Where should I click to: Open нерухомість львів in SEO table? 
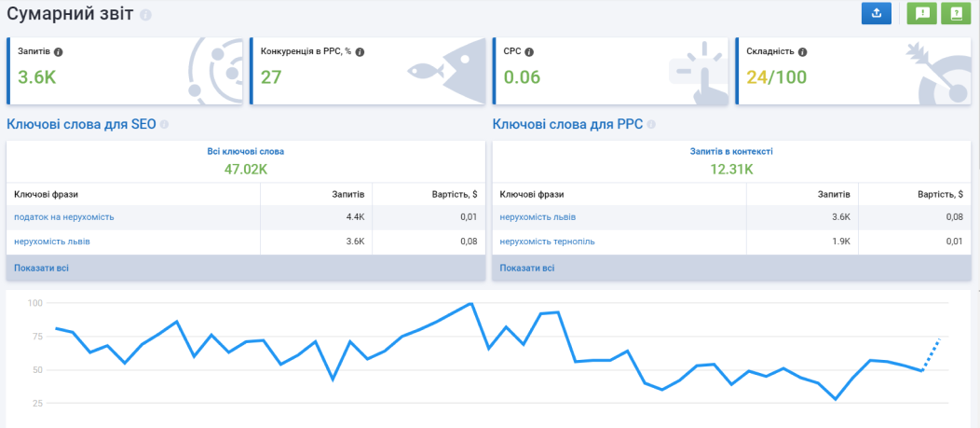[x=52, y=242]
